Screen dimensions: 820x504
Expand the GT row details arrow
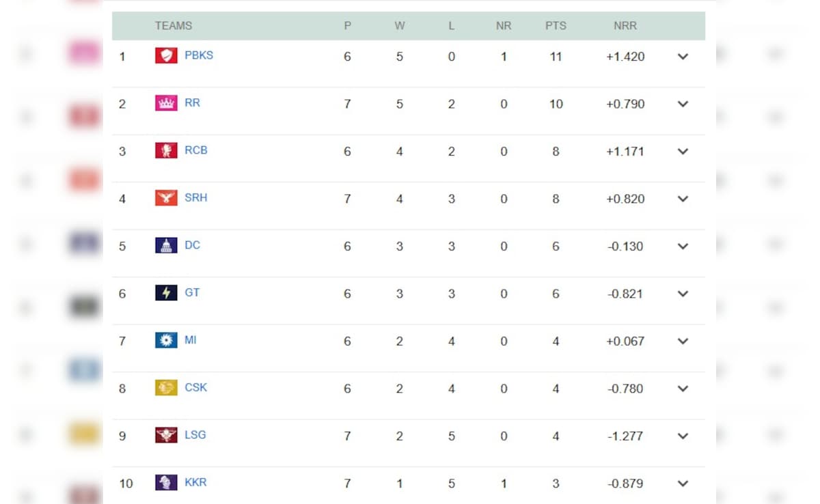coord(683,294)
